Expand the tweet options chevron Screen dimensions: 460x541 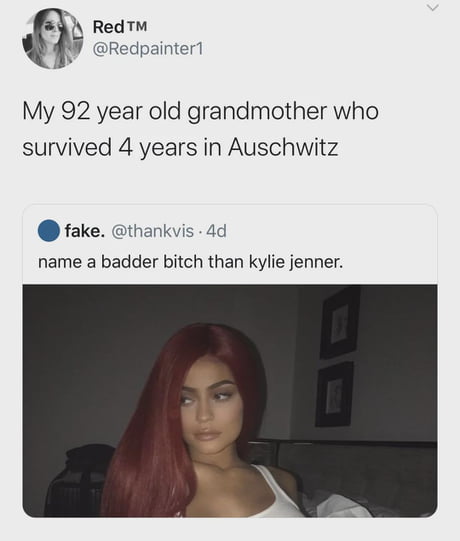[x=434, y=8]
